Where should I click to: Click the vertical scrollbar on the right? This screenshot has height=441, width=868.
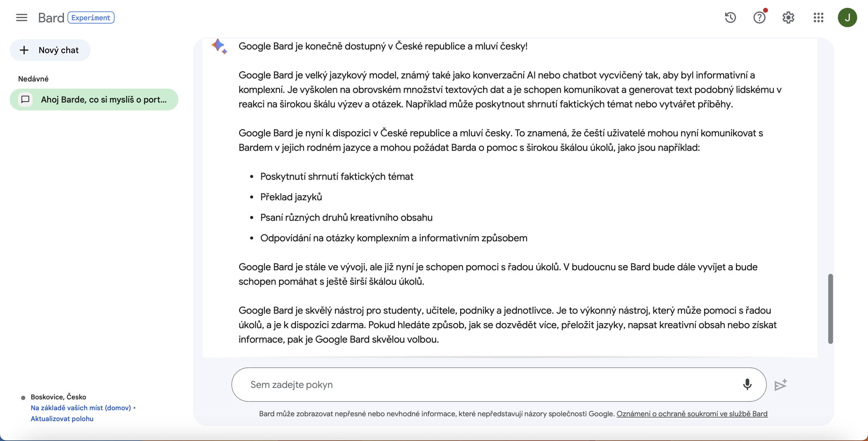tap(830, 309)
